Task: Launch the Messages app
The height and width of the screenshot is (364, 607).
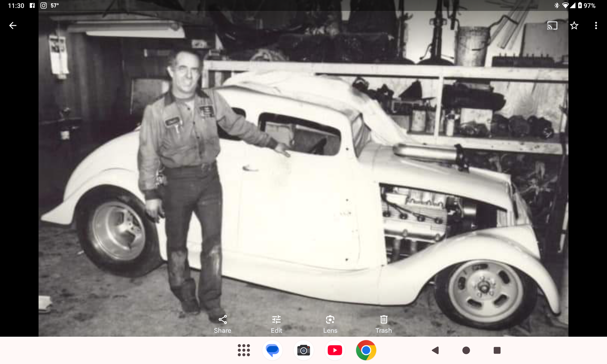Action: (272, 350)
